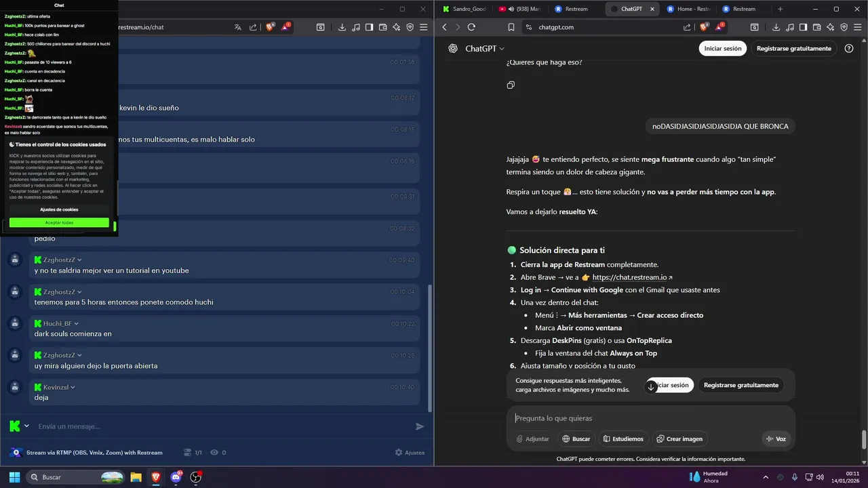Toggle Estudiemos study mode in ChatGPT composer
This screenshot has height=488, width=868.
click(x=623, y=439)
